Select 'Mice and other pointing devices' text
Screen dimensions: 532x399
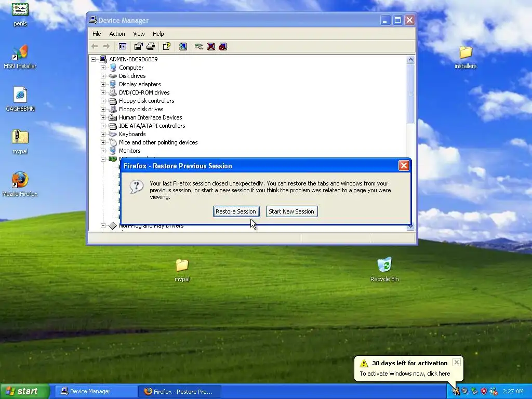[x=158, y=142]
